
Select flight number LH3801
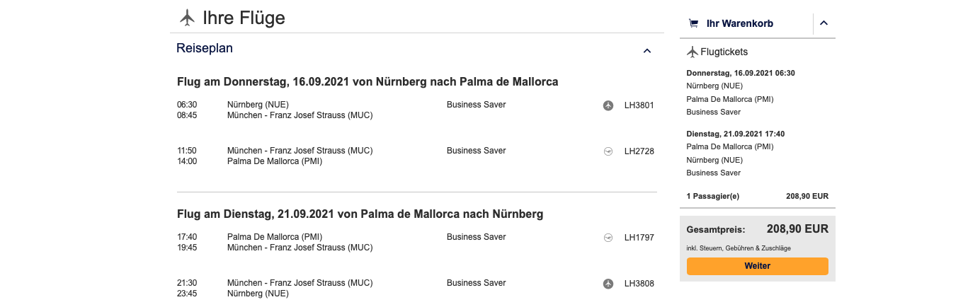pyautogui.click(x=639, y=105)
